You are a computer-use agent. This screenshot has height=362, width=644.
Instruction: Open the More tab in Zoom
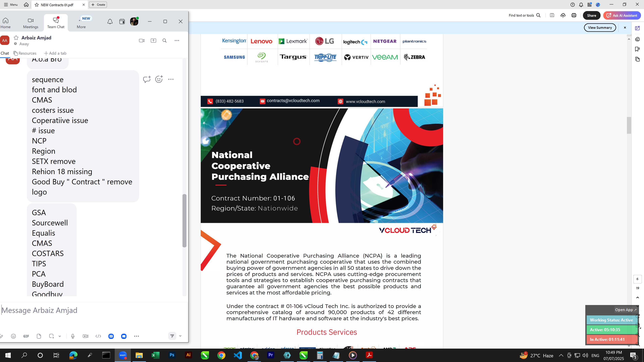click(81, 23)
